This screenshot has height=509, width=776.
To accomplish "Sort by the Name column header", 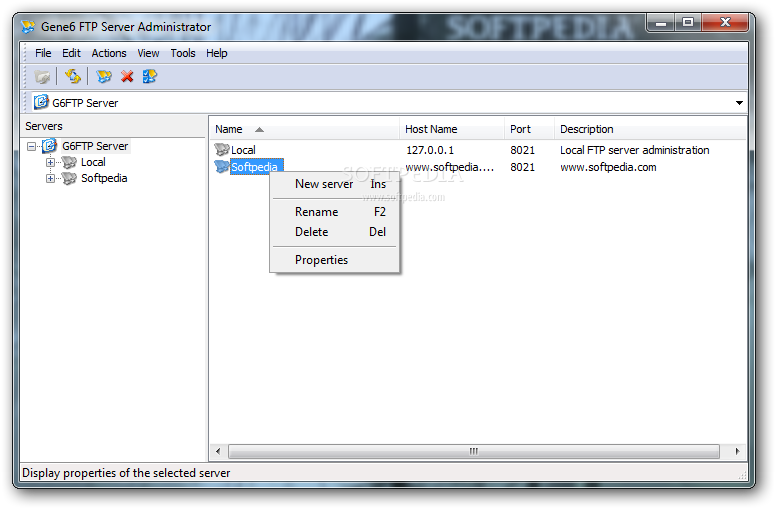I will (304, 129).
